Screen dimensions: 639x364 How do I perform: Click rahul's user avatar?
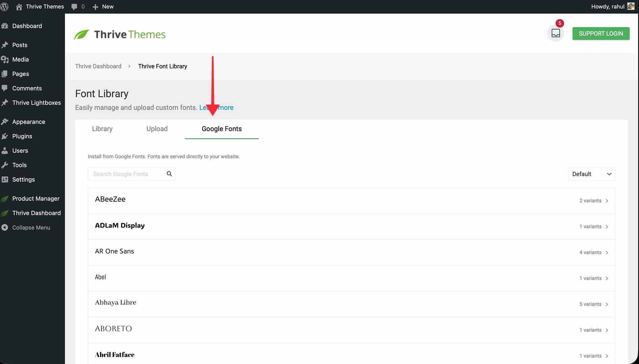coord(631,6)
